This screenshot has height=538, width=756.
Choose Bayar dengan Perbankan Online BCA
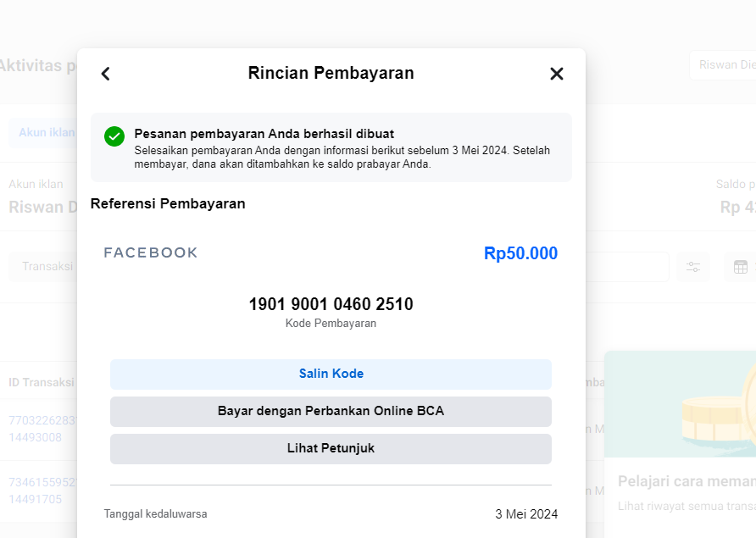pos(331,412)
